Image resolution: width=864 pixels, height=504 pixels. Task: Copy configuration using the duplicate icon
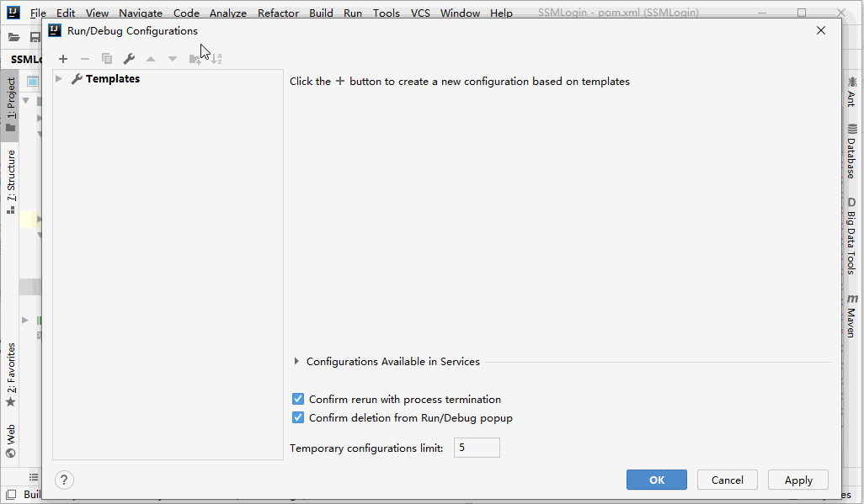[107, 59]
